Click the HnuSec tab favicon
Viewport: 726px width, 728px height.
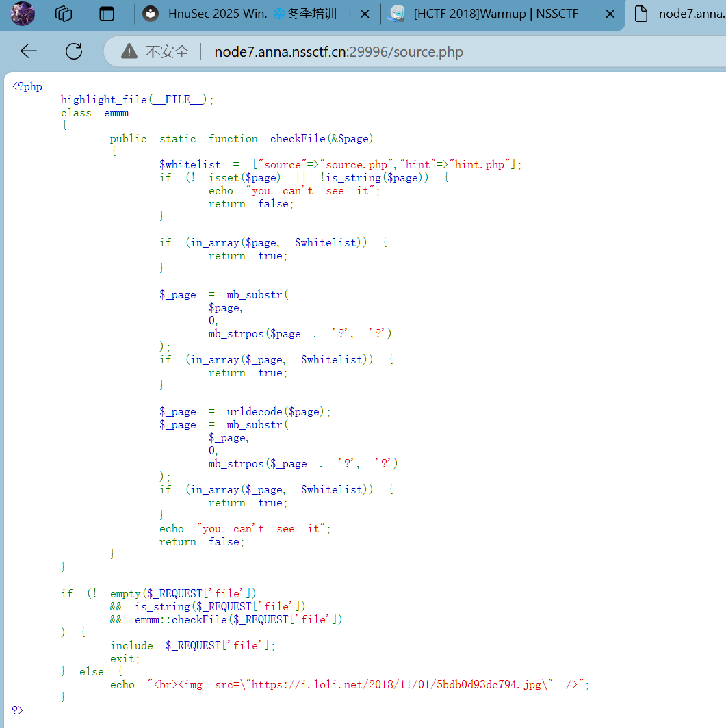pyautogui.click(x=151, y=14)
